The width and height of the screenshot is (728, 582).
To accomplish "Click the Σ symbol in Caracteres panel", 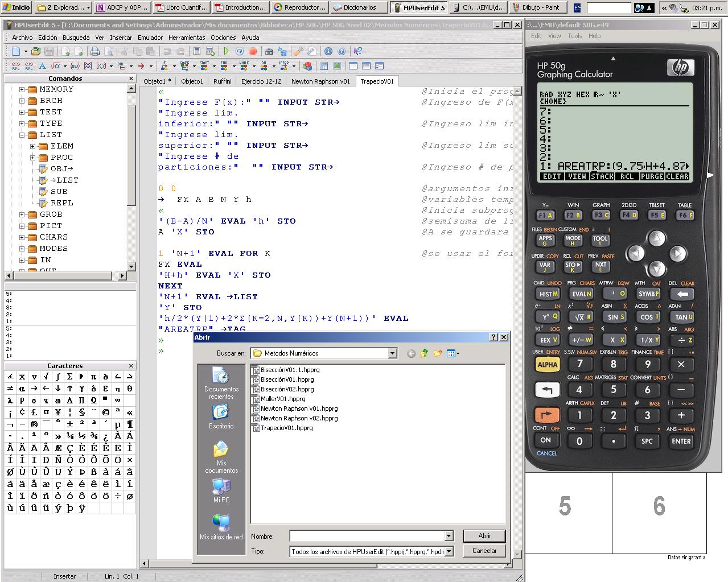I will coord(70,377).
